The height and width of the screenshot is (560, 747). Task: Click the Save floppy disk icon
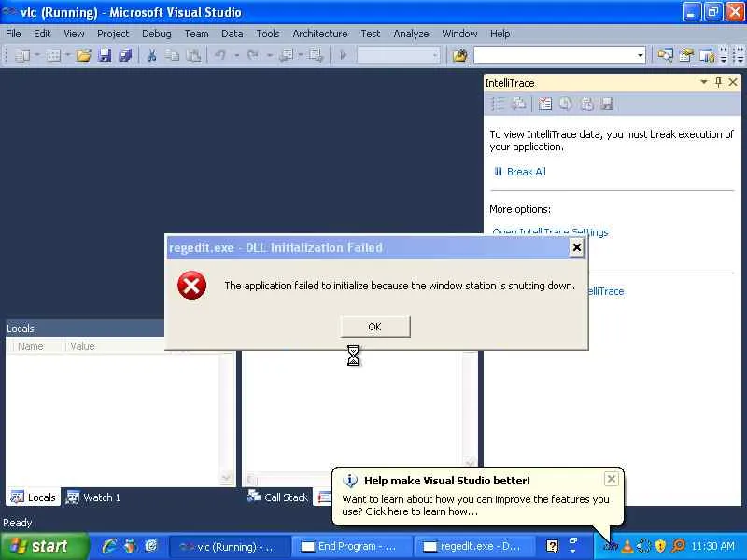click(105, 56)
